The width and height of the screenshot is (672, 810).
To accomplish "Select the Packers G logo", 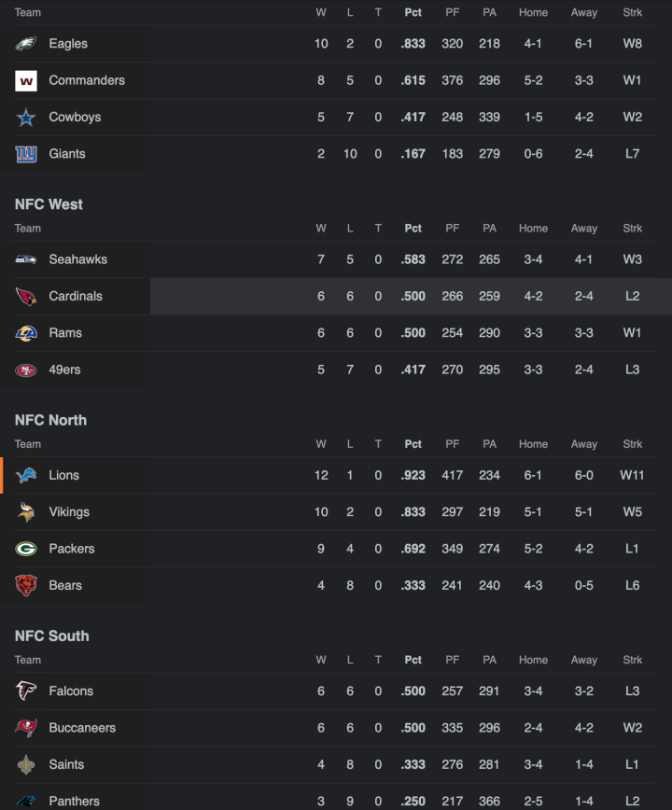I will [x=26, y=549].
